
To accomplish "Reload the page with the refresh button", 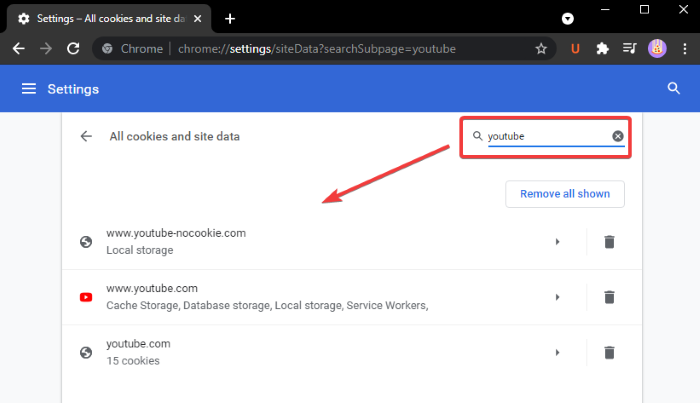I will 73,48.
